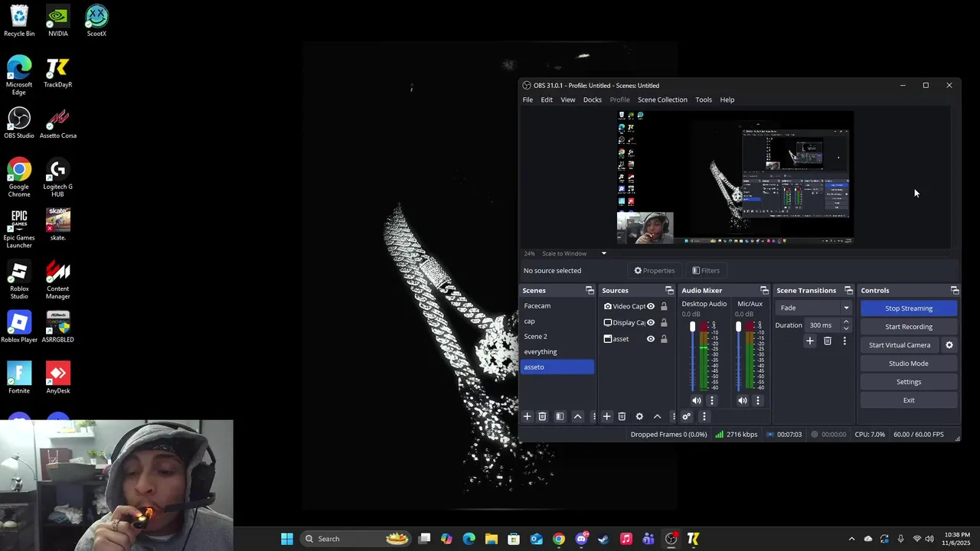Float the Sources dock
The height and width of the screenshot is (551, 980).
(669, 291)
